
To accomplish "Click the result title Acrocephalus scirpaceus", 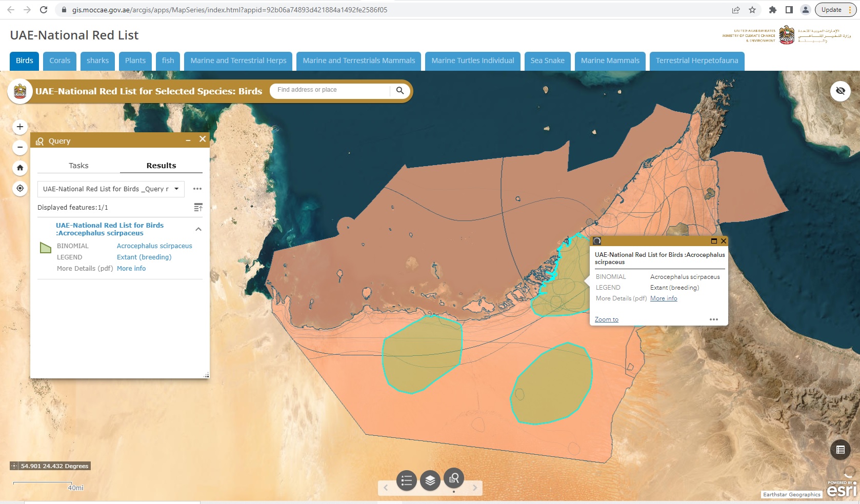I will click(x=110, y=229).
